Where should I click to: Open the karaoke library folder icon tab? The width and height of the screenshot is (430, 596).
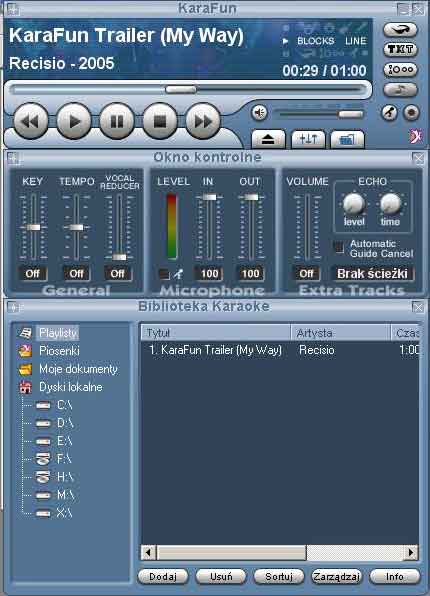(347, 139)
